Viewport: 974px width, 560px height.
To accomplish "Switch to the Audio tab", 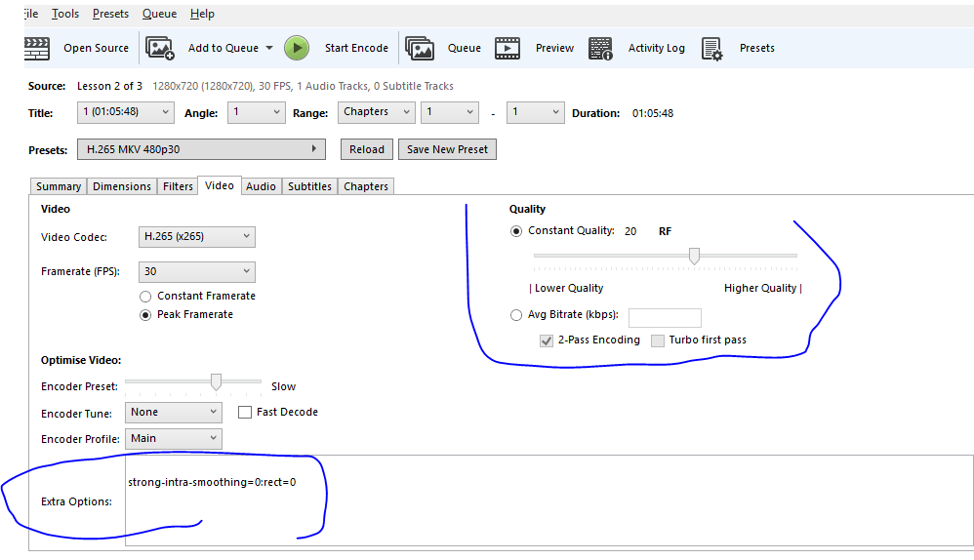I will (x=261, y=186).
